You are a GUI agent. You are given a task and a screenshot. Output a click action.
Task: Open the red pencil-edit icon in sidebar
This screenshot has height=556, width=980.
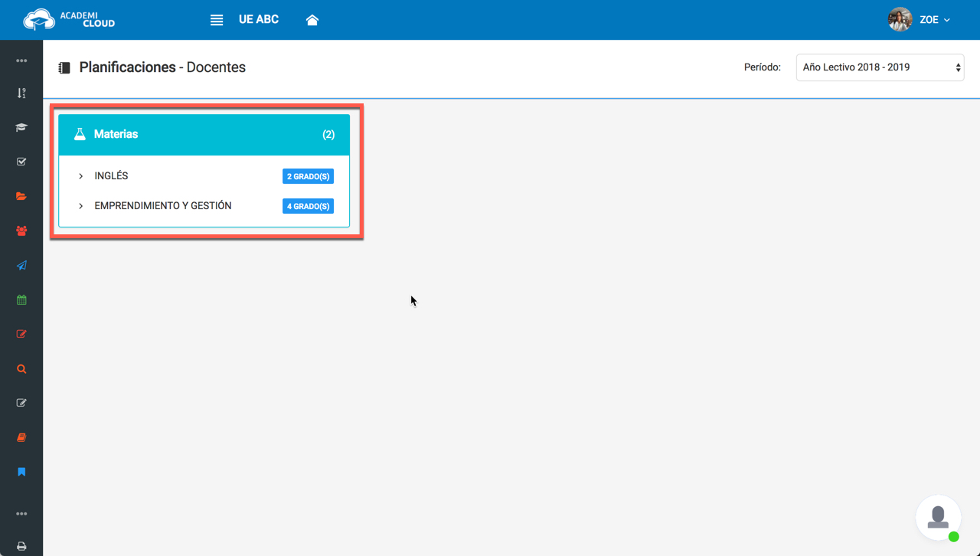21,334
